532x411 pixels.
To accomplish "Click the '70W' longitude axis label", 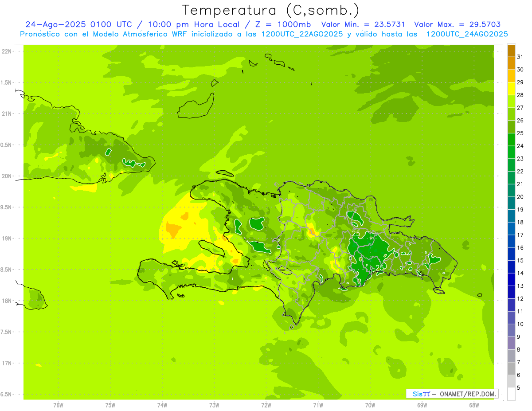I will tap(370, 405).
